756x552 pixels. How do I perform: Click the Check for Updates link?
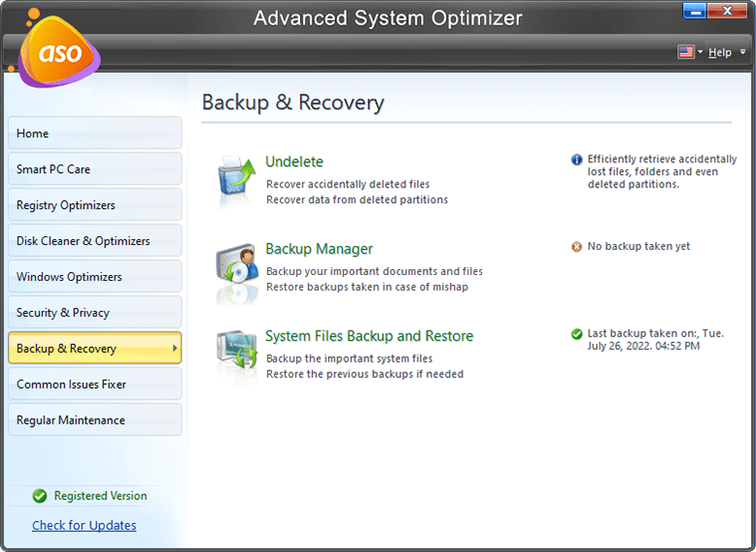pyautogui.click(x=84, y=525)
